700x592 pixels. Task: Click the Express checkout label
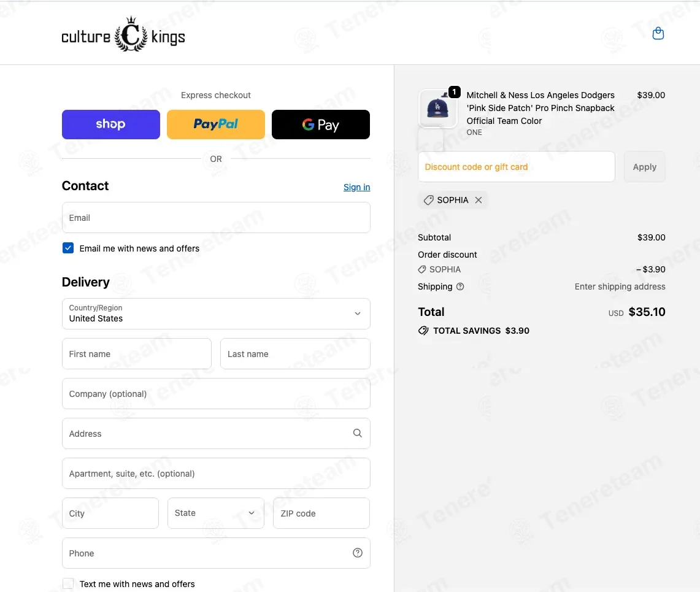point(215,95)
